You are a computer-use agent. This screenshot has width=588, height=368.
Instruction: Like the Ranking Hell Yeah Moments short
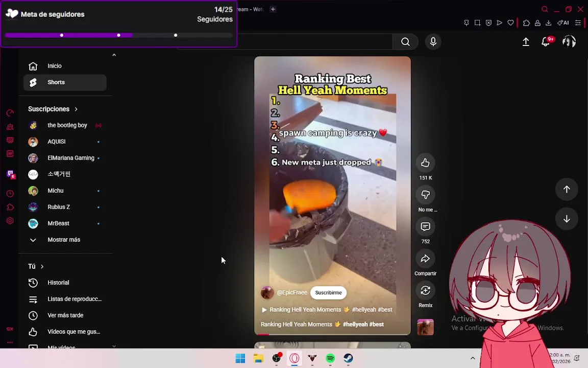pyautogui.click(x=425, y=163)
